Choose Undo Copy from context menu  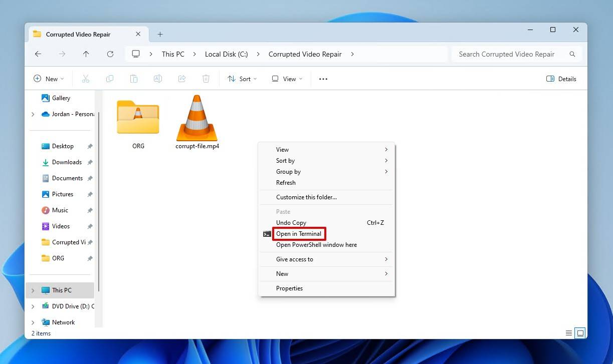[x=326, y=223]
